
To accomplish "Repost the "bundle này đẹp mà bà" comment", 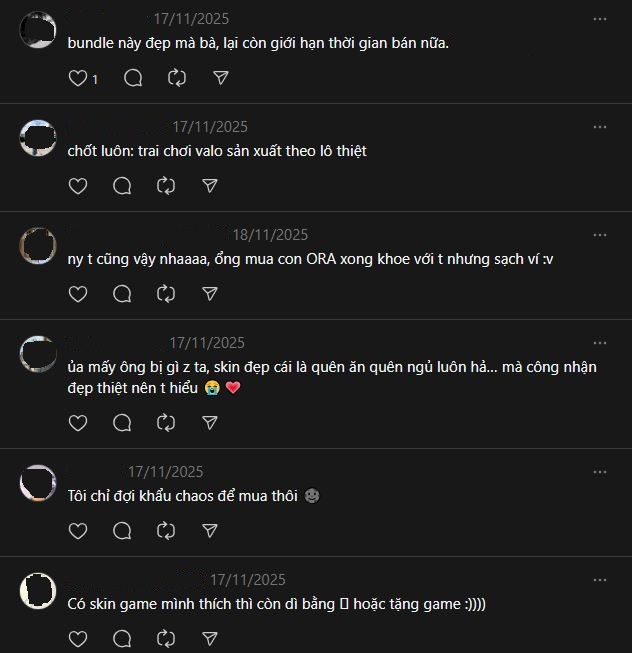I will [x=177, y=78].
